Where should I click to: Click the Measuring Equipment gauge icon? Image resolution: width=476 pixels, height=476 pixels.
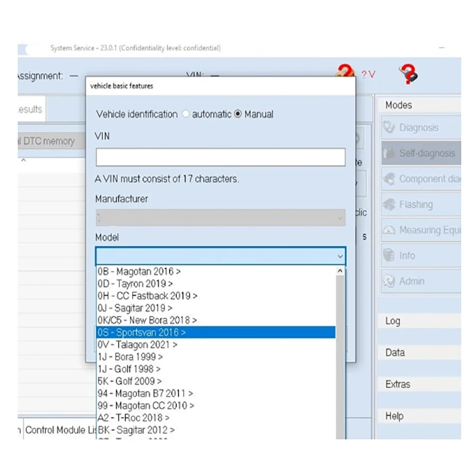389,230
